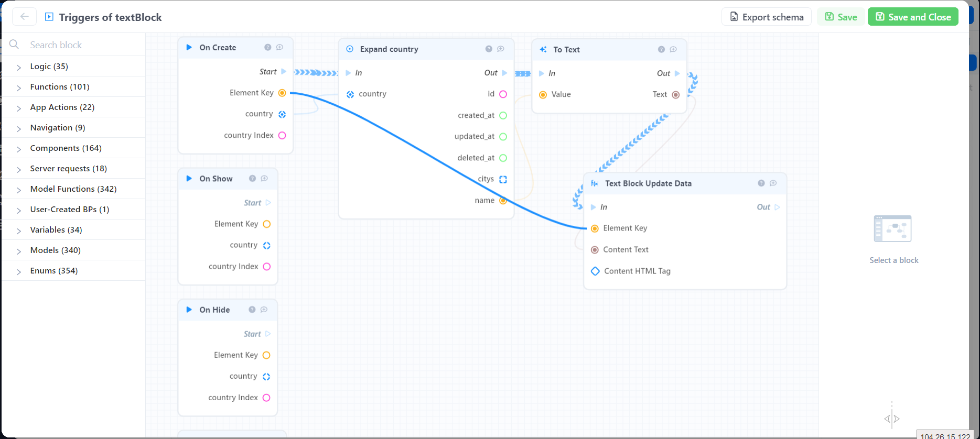This screenshot has width=980, height=439.
Task: Expand App Actions (22) category
Action: (x=73, y=107)
